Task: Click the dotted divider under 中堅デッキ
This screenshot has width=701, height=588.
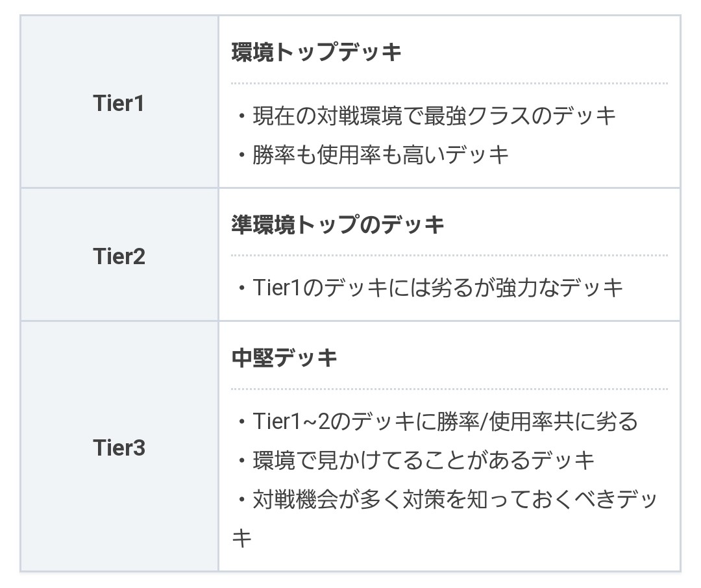Action: 449,389
